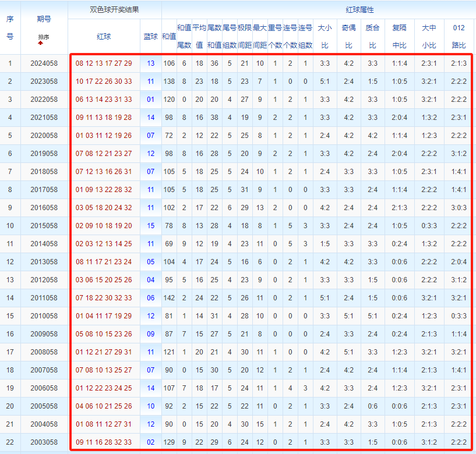
Task: Open draw period 2003058
Action: tap(44, 442)
